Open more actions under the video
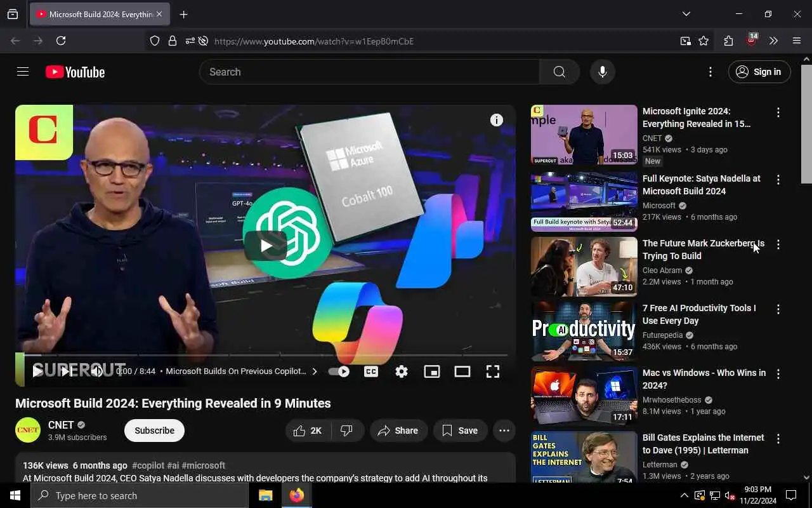The height and width of the screenshot is (508, 812). tap(504, 431)
